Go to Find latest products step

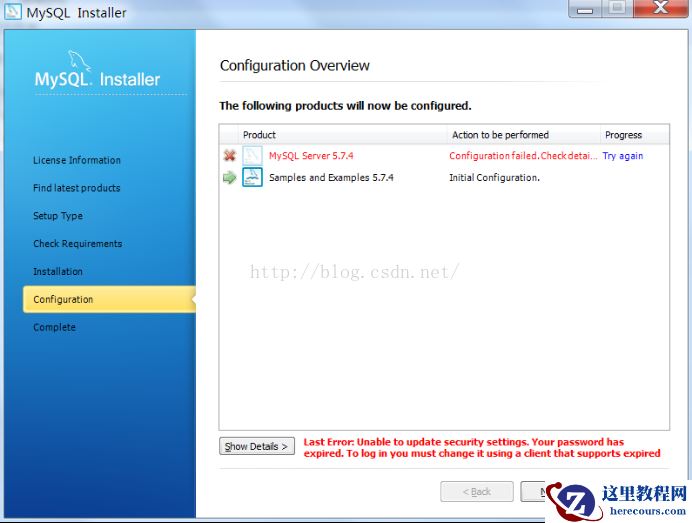click(77, 188)
